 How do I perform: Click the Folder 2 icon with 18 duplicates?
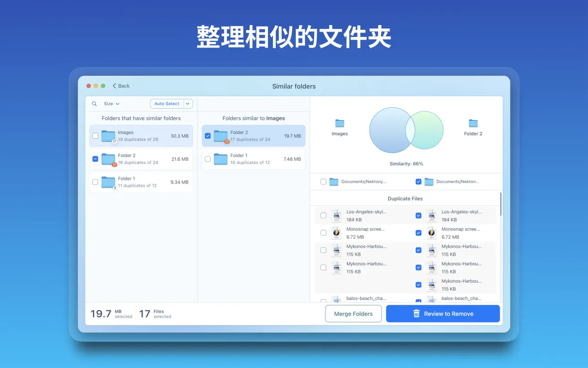tap(108, 159)
